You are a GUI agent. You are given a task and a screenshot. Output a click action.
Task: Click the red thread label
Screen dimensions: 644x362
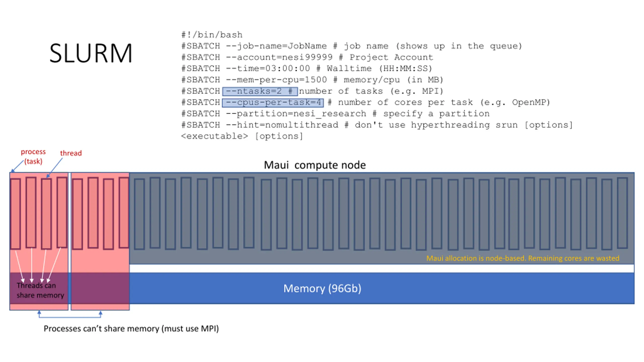[71, 153]
